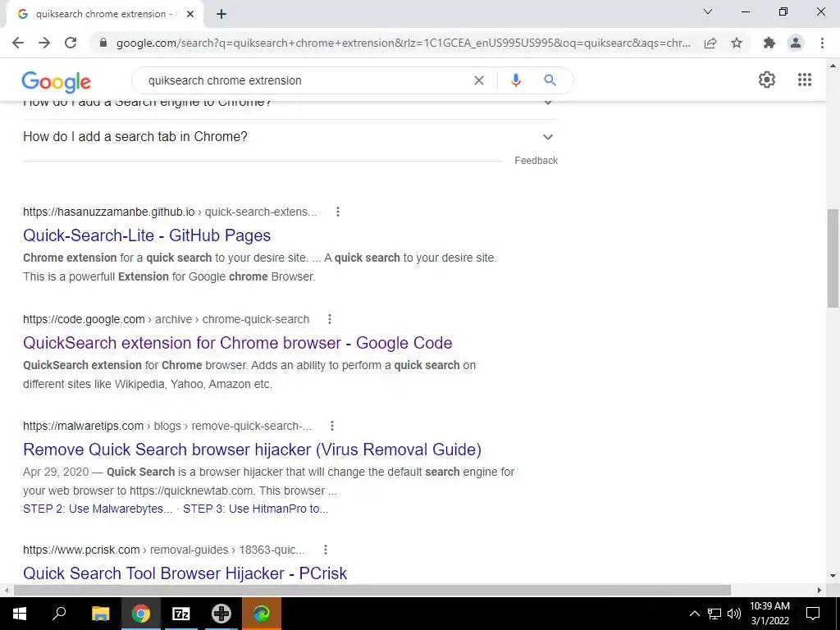Select the quiksearch chrome extension tab
The width and height of the screenshot is (840, 630).
(x=105, y=15)
